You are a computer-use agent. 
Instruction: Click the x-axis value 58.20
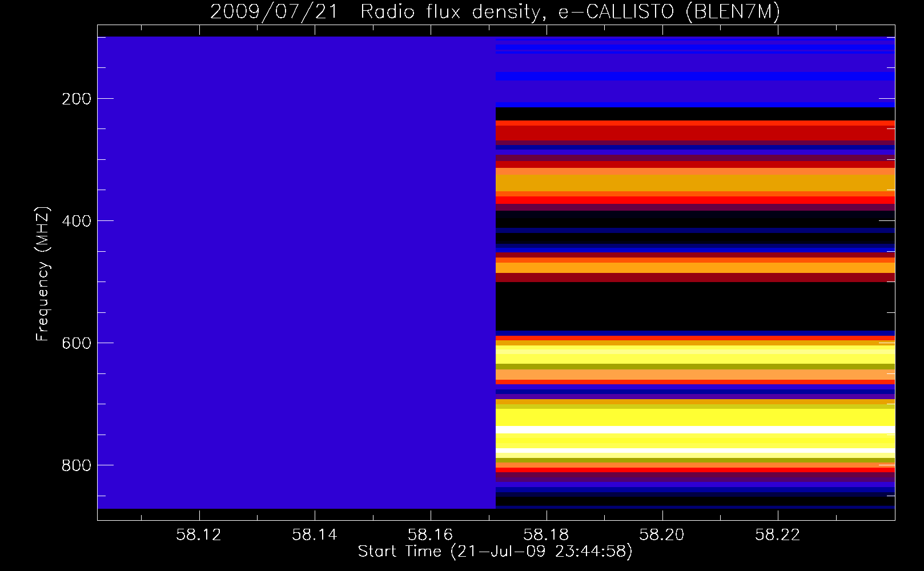[662, 535]
